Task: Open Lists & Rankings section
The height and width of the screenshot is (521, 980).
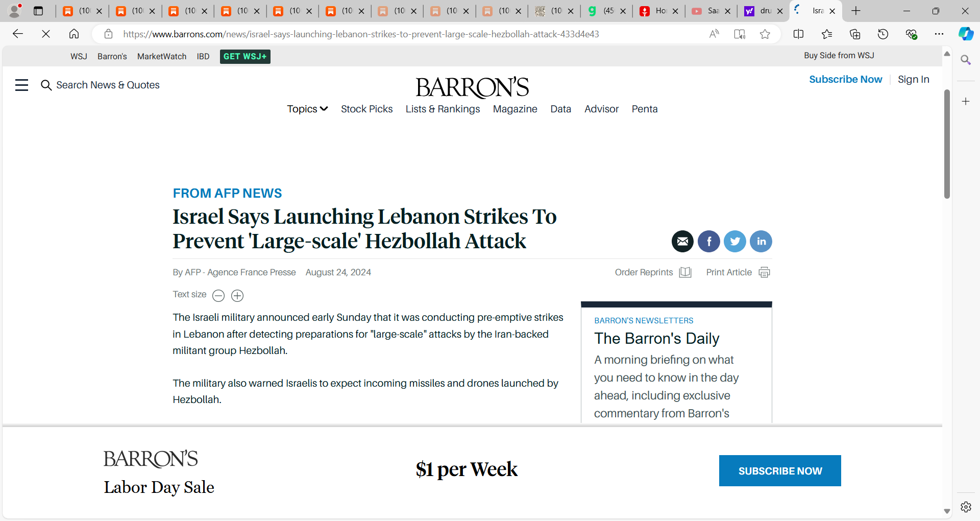Action: click(x=443, y=109)
